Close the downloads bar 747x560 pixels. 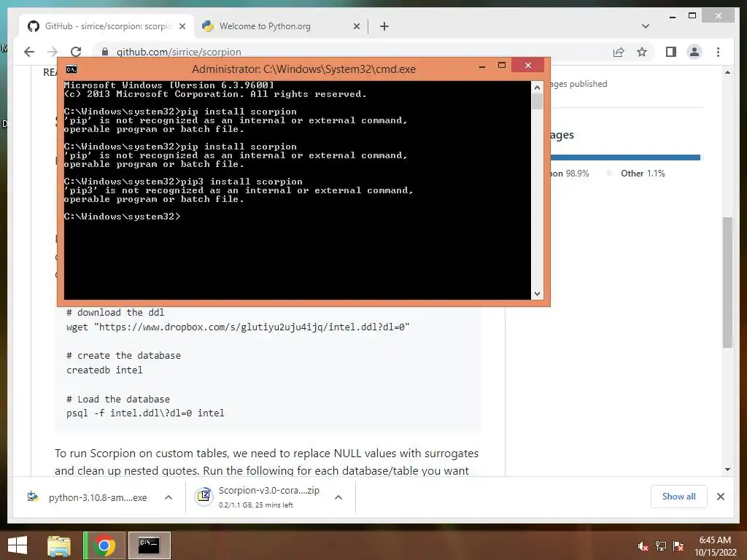(x=720, y=497)
